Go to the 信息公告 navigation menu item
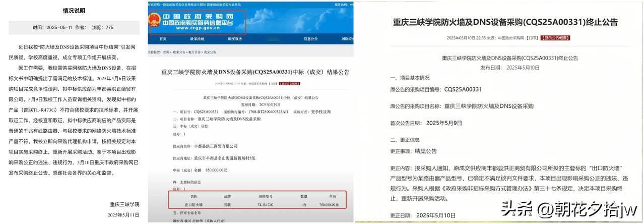Image resolution: width=644 pixels, height=224 pixels. coord(311,39)
